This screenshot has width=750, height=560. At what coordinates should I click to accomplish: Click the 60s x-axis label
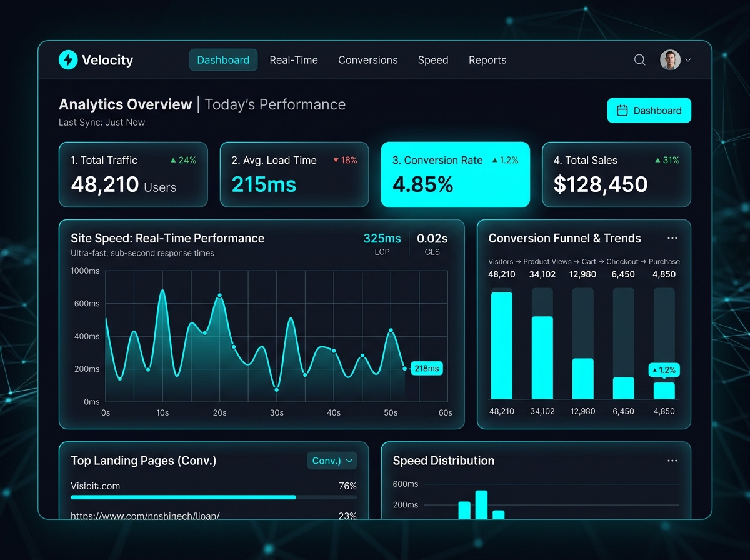446,412
